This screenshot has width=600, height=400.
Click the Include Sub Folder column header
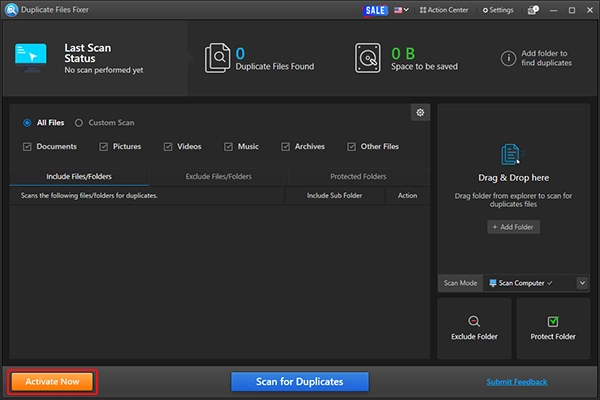coord(334,196)
